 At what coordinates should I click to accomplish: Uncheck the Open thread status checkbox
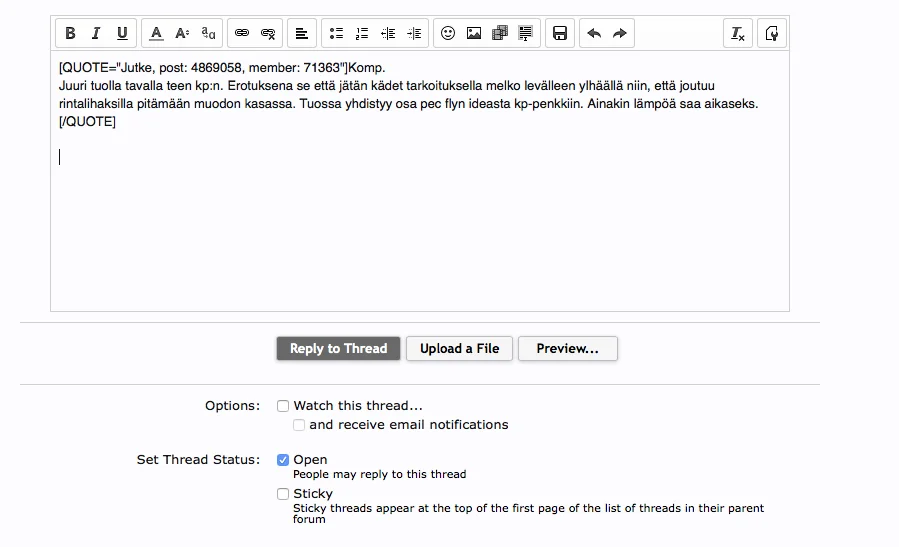(x=283, y=460)
